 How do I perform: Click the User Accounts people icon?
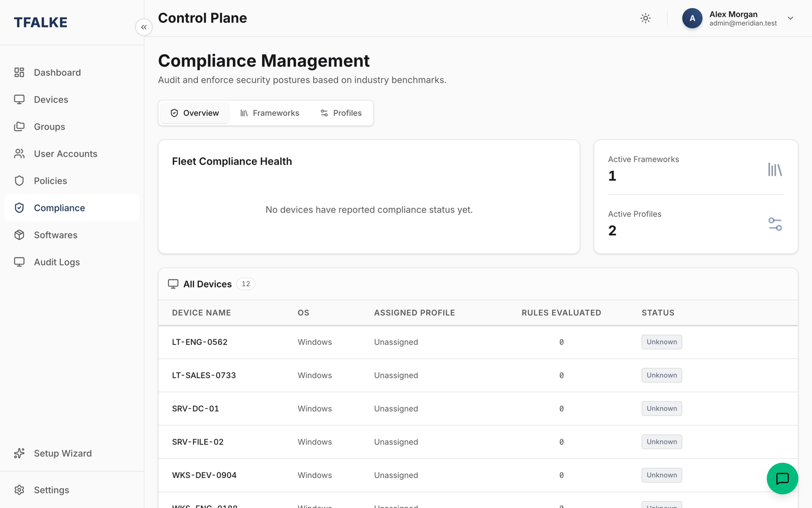click(x=19, y=154)
